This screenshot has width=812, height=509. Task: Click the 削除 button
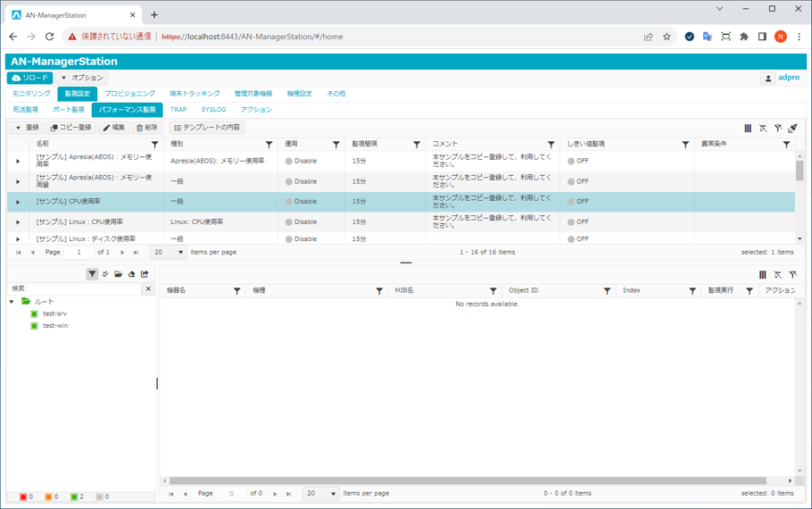click(x=147, y=128)
